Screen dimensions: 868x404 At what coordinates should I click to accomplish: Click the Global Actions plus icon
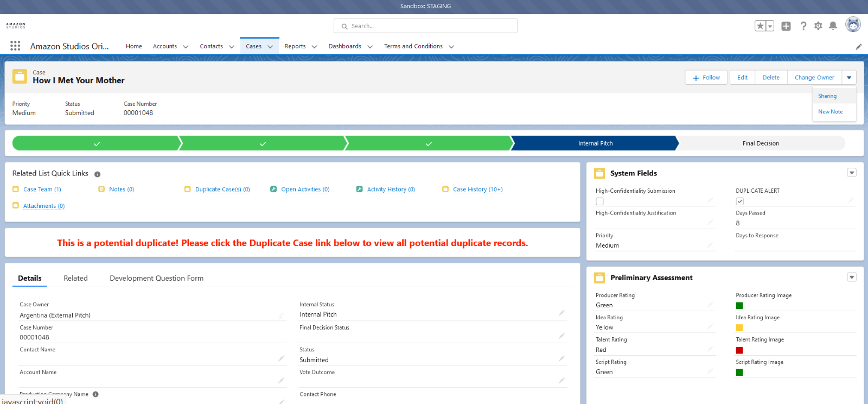(x=786, y=26)
